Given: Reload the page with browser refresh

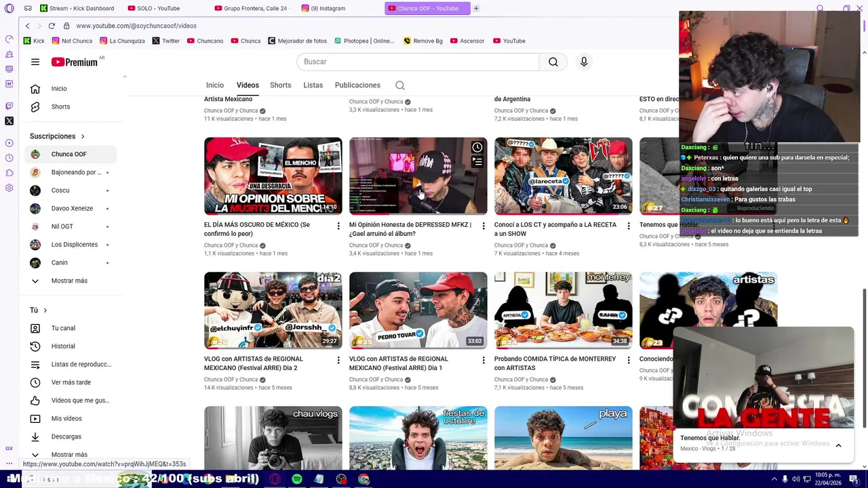Looking at the screenshot, I should [52, 26].
